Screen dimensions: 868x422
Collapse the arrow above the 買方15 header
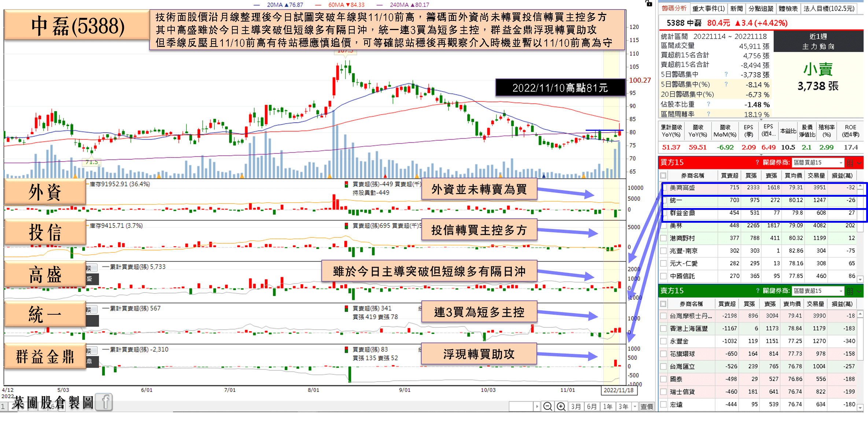coord(761,154)
